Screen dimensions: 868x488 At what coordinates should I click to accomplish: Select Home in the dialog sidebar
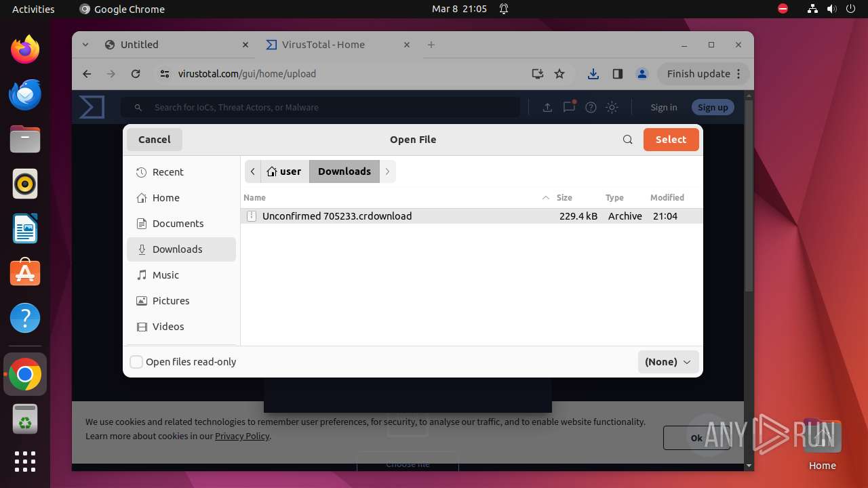181,198
